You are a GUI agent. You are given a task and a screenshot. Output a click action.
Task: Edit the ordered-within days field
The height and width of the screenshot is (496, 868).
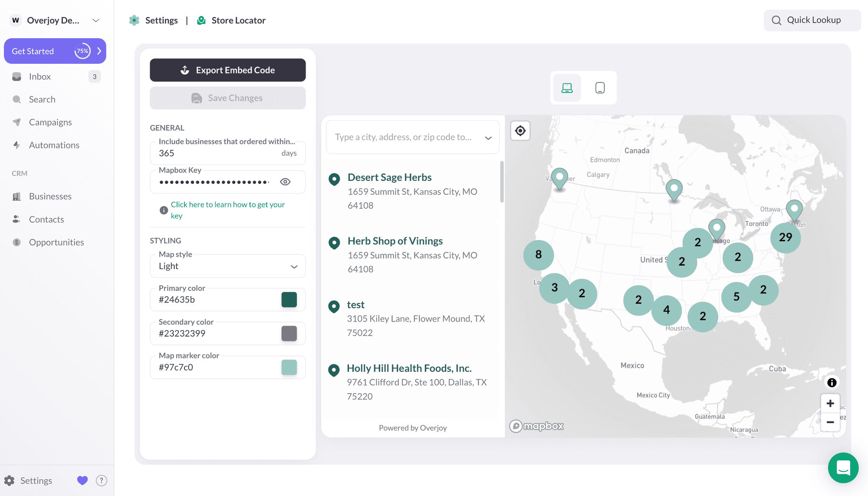[227, 153]
